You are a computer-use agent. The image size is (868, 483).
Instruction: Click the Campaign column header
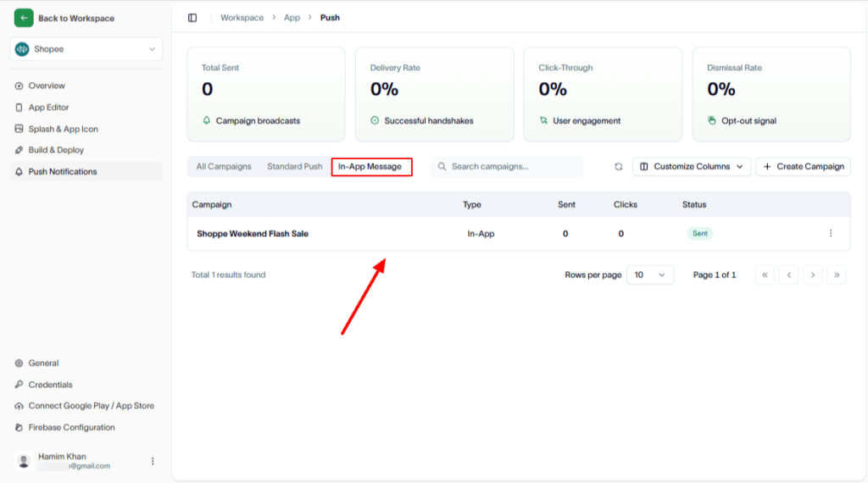[x=211, y=205]
